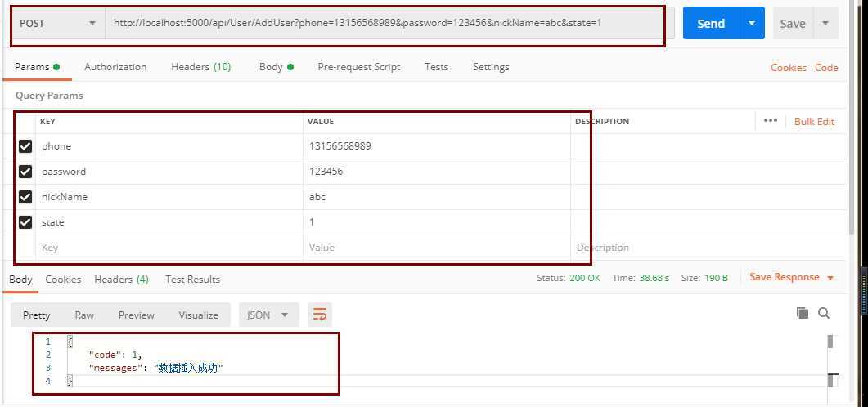Click the empty Value placeholder field
The height and width of the screenshot is (407, 868).
point(436,248)
